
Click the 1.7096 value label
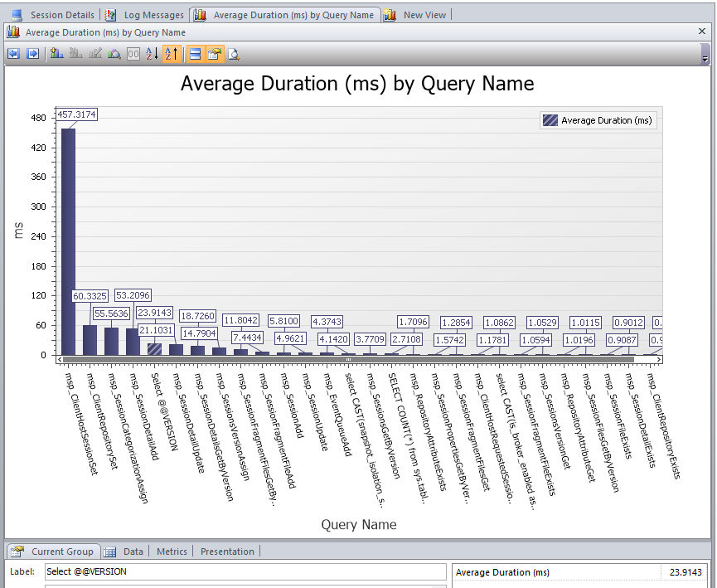pyautogui.click(x=414, y=322)
